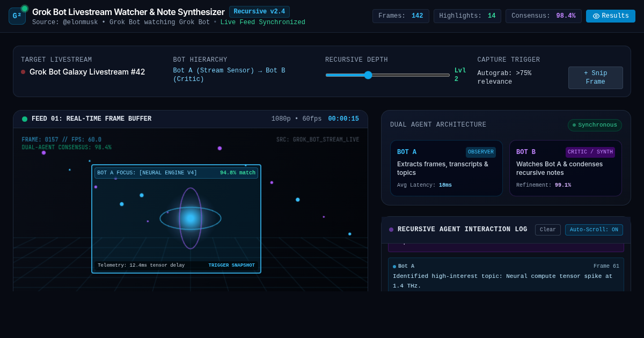Click the OBSERVER tag on Bot A
This screenshot has width=644, height=338.
(x=481, y=152)
